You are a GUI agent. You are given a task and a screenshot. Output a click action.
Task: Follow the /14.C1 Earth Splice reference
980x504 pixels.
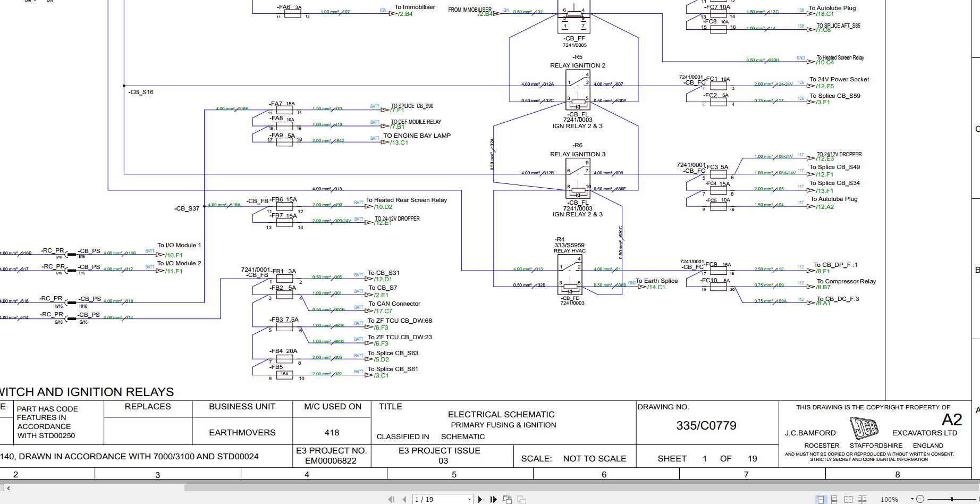click(x=656, y=288)
